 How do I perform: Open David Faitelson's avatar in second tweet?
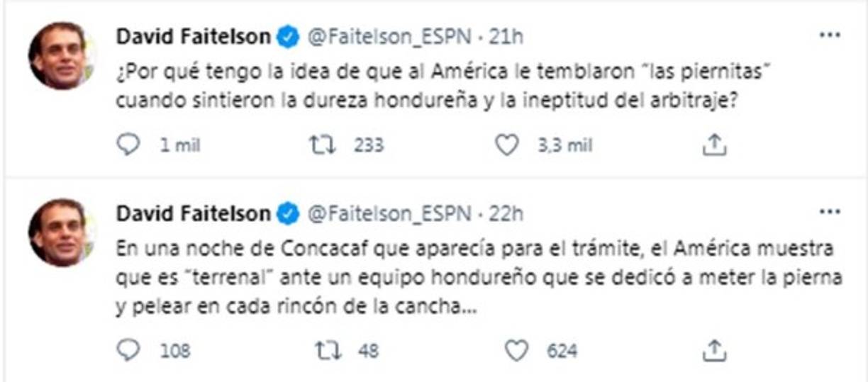60,232
